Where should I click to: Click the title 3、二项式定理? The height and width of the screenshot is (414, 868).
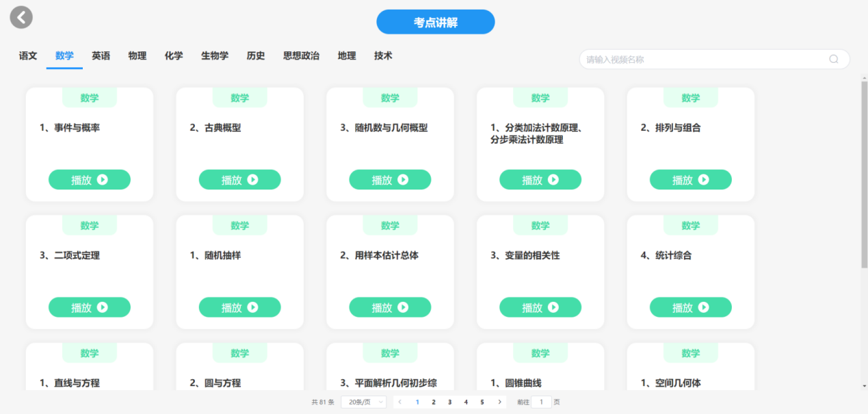tap(70, 255)
